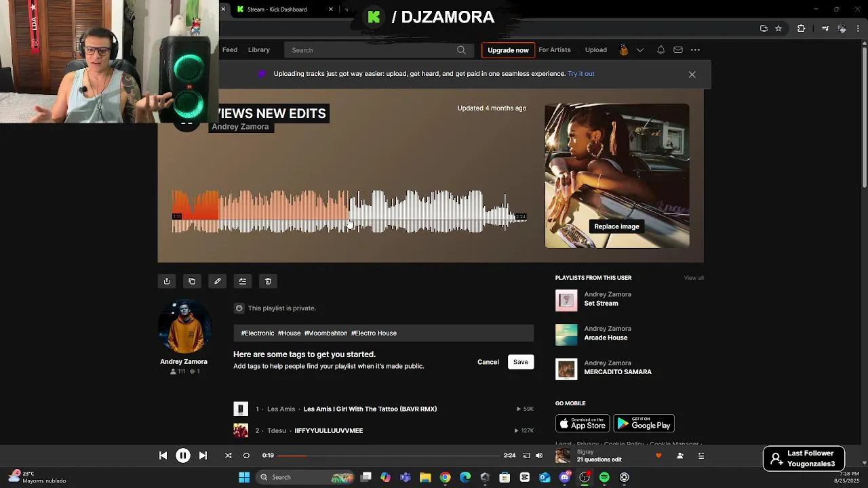Click the copy playlist link icon

click(192, 281)
